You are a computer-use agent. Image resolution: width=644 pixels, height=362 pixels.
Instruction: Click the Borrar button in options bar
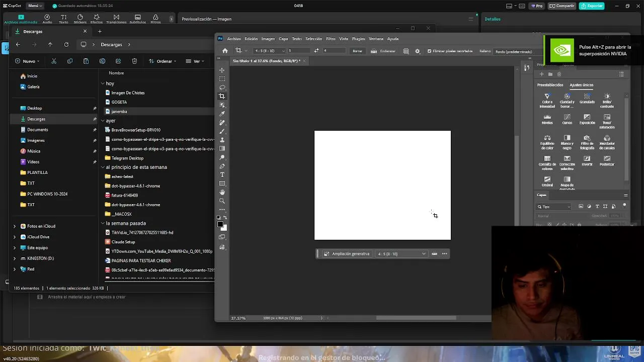357,51
